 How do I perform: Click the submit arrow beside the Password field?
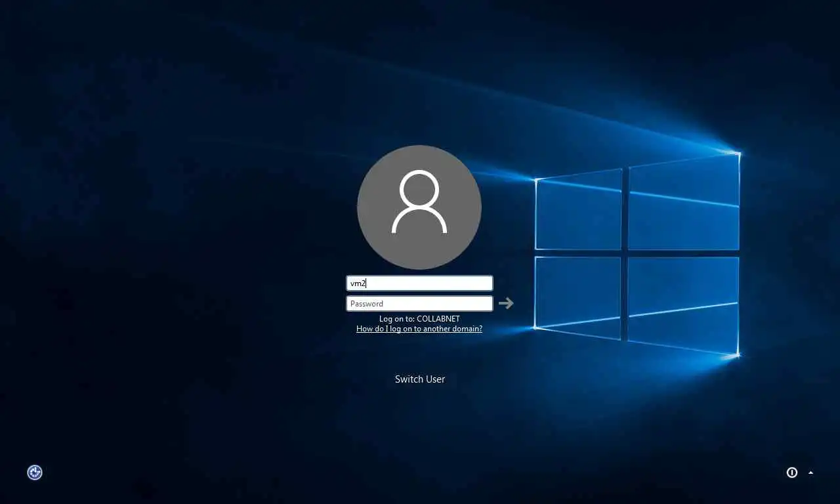point(506,303)
